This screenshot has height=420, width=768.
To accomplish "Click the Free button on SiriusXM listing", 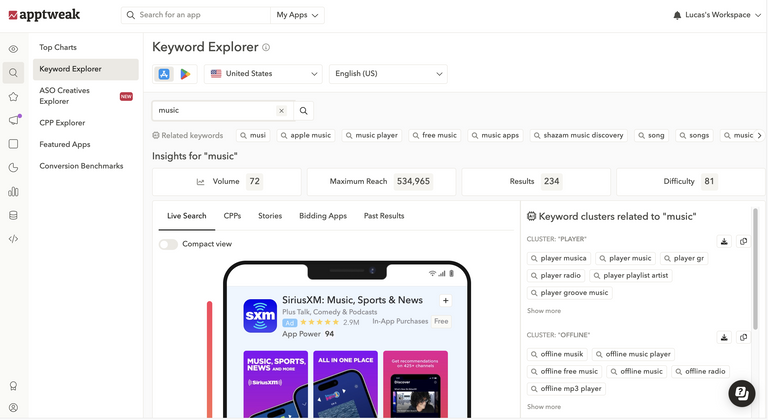I will [x=441, y=321].
